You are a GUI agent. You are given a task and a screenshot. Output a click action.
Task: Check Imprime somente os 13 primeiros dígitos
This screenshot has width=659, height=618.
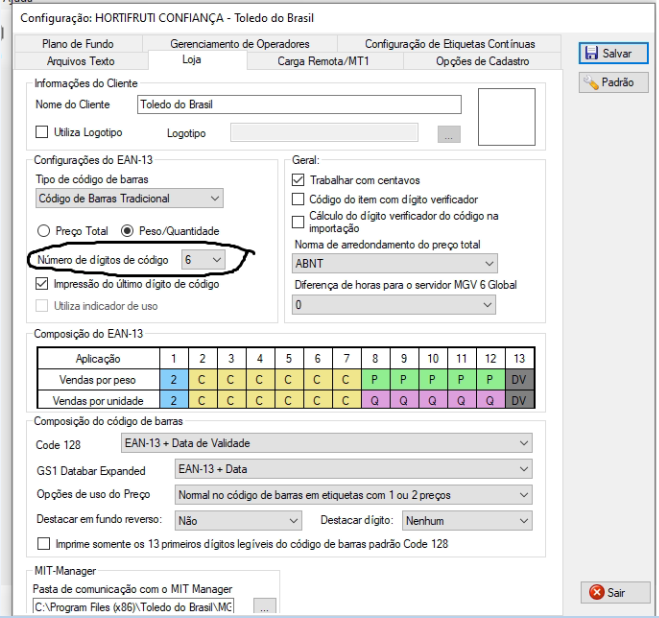(x=44, y=544)
